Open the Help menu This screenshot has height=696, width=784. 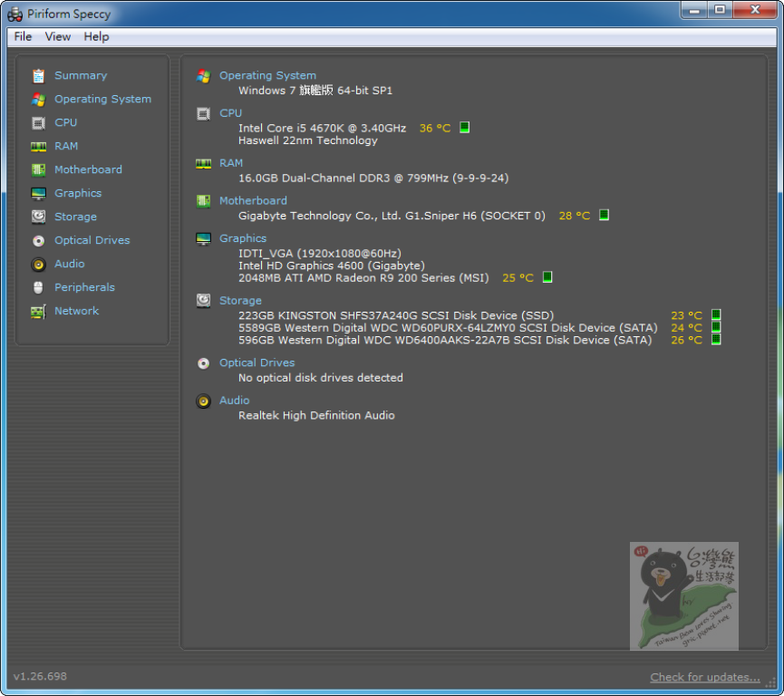point(96,36)
